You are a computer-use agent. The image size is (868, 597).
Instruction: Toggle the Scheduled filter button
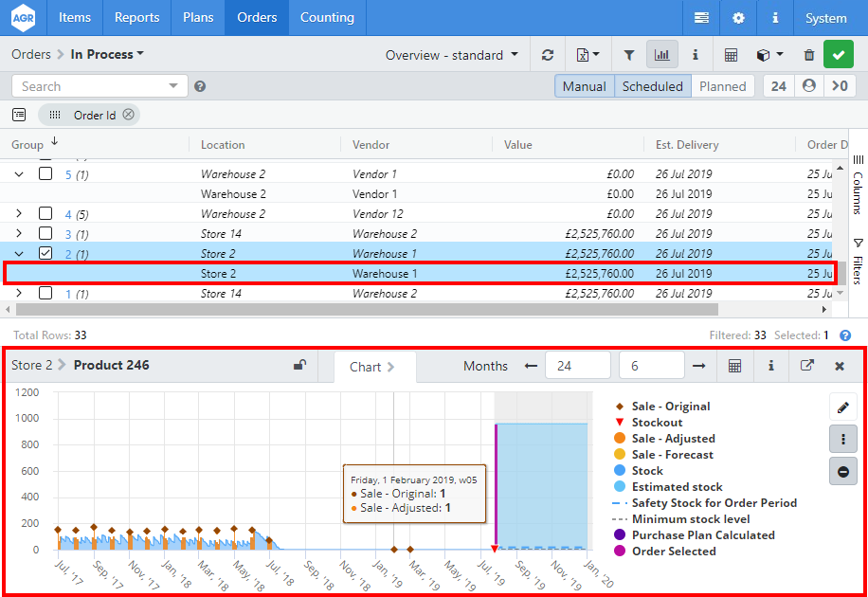pyautogui.click(x=652, y=86)
